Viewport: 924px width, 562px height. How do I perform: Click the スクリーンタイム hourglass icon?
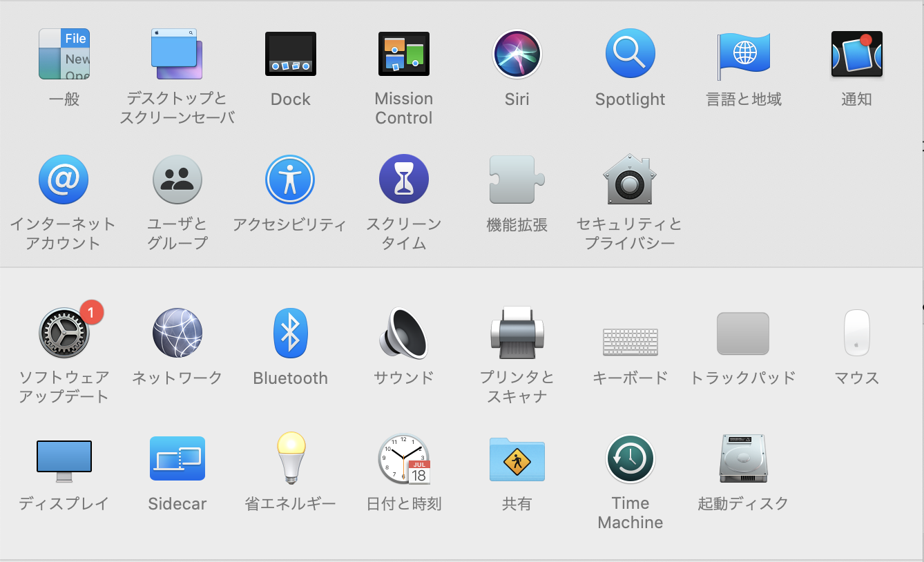404,180
